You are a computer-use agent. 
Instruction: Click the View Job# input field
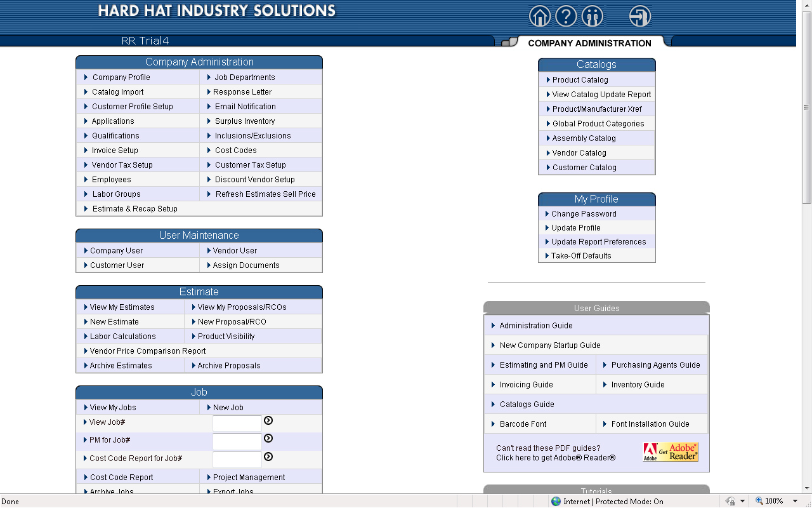point(237,424)
